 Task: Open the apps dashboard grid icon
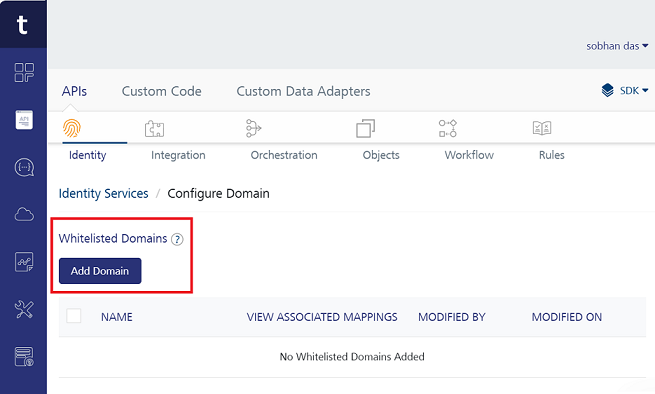pyautogui.click(x=24, y=72)
